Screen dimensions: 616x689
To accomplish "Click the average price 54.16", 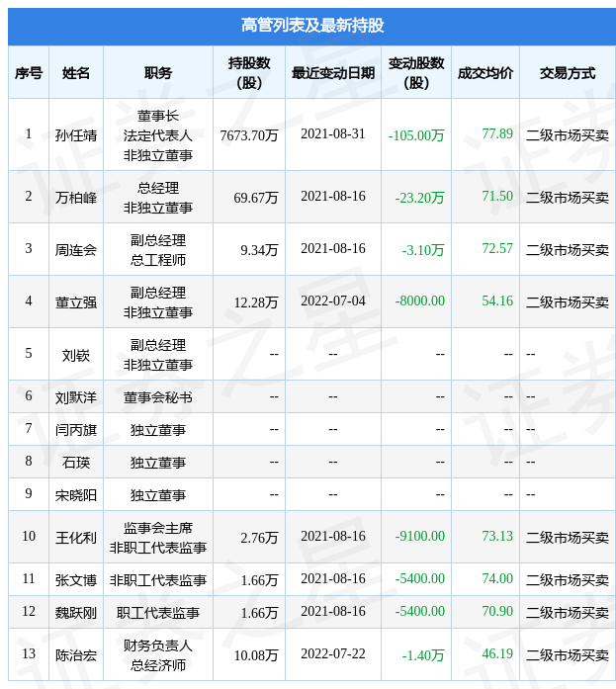I will [x=497, y=301].
